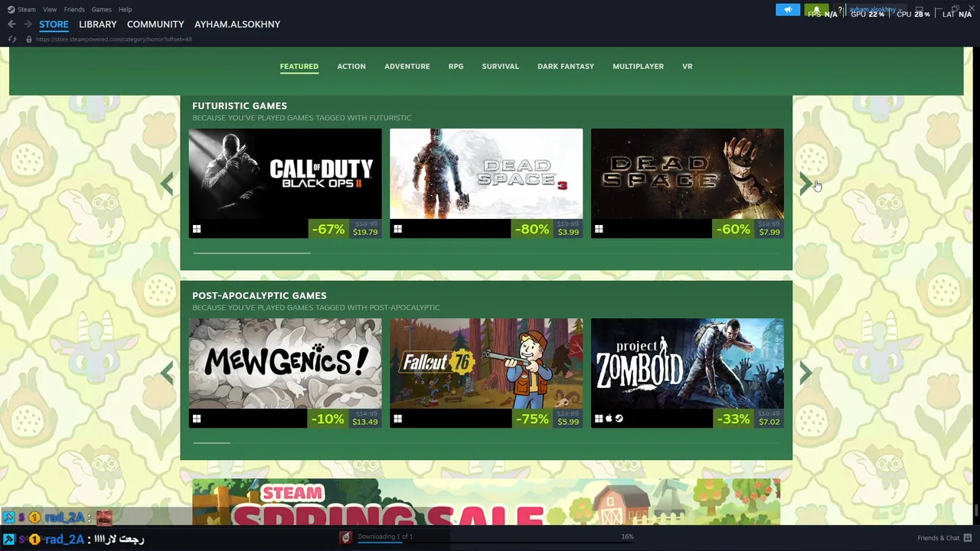980x551 pixels.
Task: Show next Post-Apocalyptic Games with right arrow
Action: click(805, 373)
